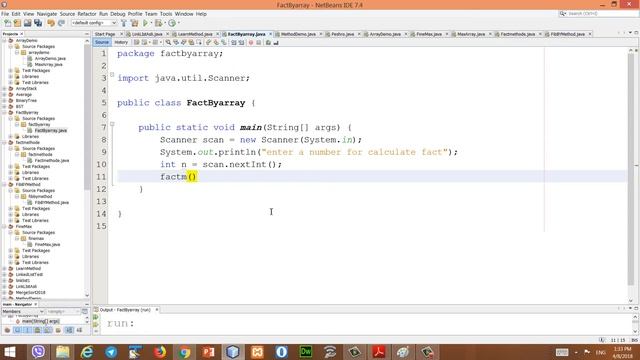The height and width of the screenshot is (360, 640).
Task: Click the Redo toolbar icon
Action: (61, 23)
